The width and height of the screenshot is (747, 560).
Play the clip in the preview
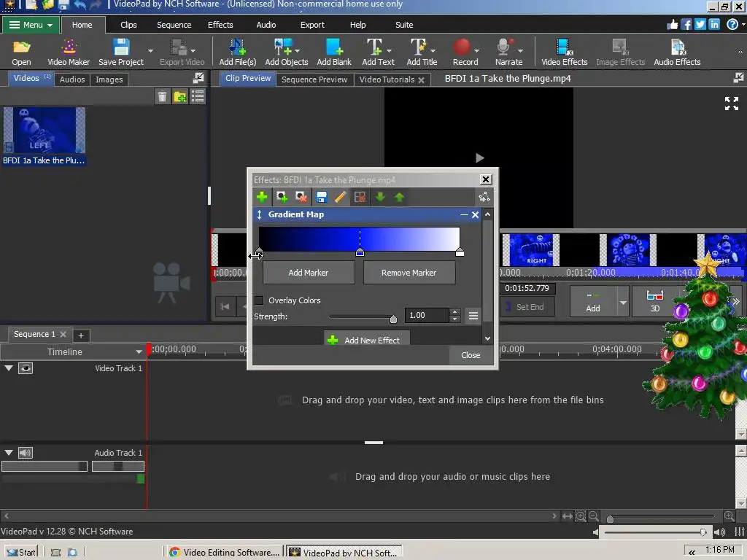pos(479,158)
